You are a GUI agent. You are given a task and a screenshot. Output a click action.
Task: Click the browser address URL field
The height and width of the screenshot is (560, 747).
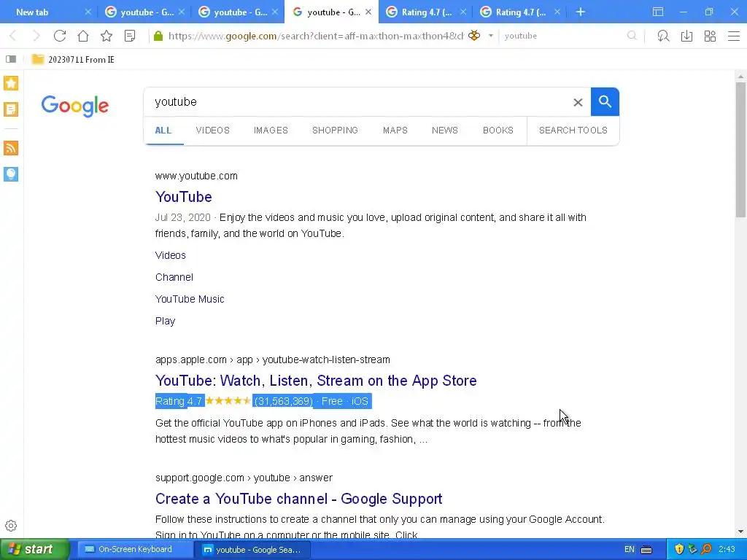pyautogui.click(x=316, y=36)
